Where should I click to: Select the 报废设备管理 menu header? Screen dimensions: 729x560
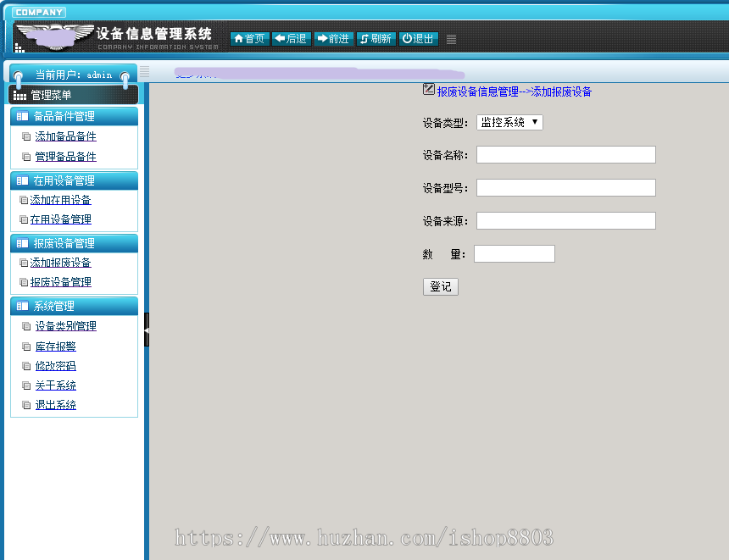tap(74, 243)
